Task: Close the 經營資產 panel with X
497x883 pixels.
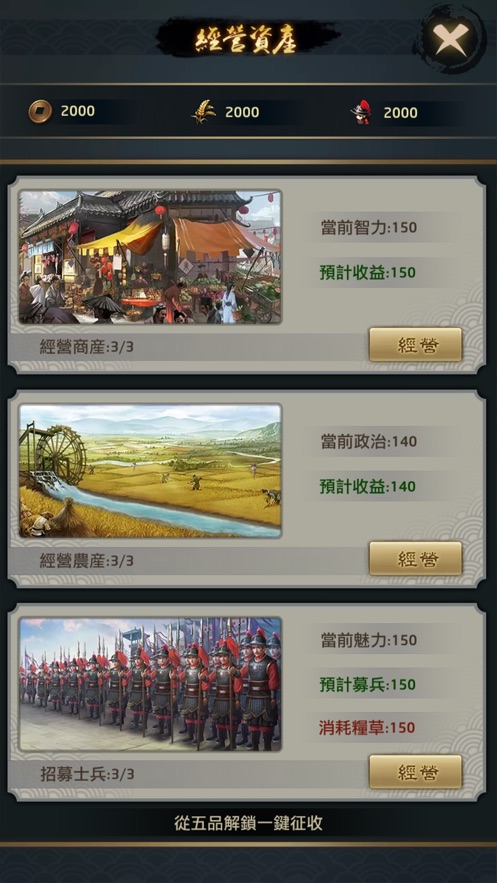Action: (450, 38)
